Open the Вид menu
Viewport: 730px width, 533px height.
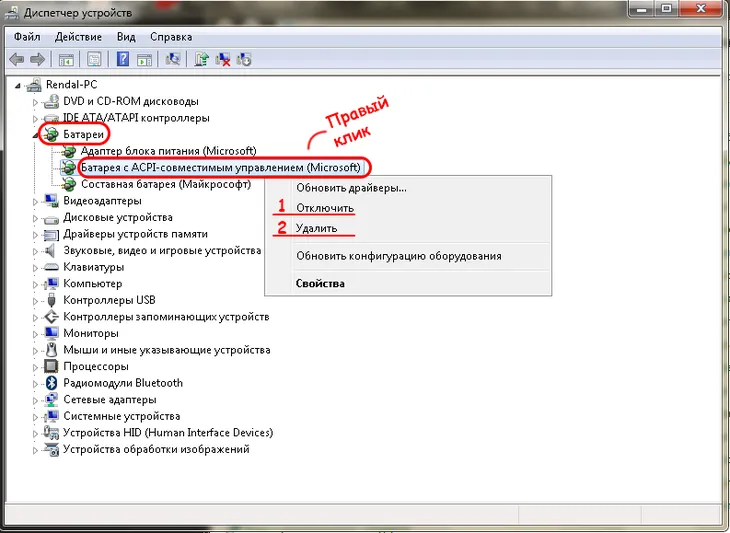click(126, 37)
